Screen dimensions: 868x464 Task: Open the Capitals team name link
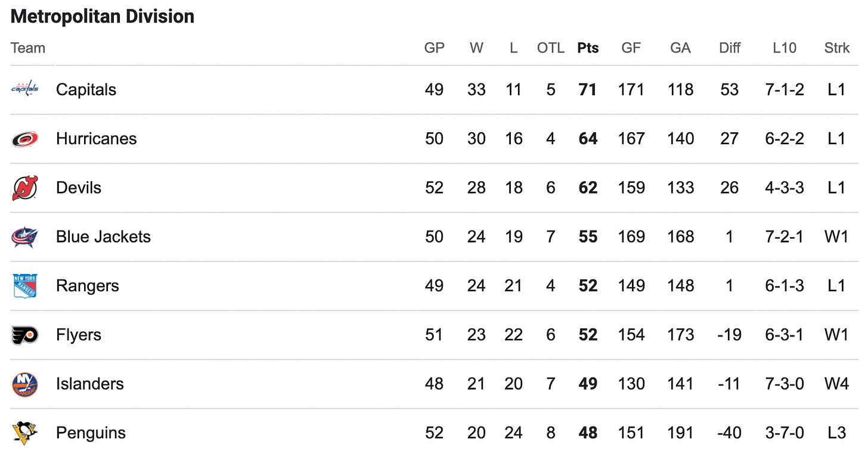click(86, 89)
